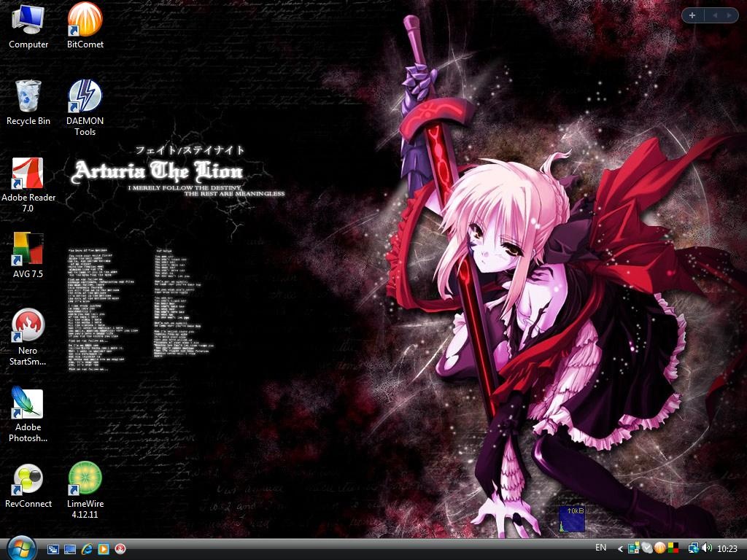The image size is (747, 560).
Task: Select the Recycle Bin icon
Action: [x=28, y=102]
